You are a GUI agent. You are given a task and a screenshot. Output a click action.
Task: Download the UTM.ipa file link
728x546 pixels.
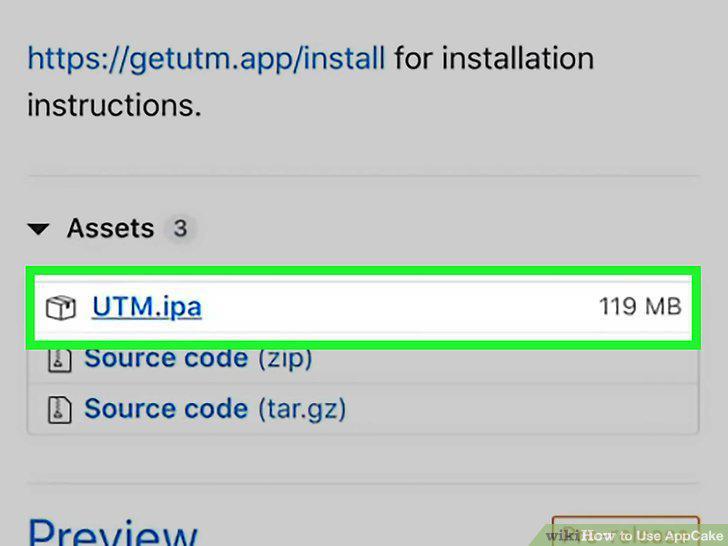[147, 307]
